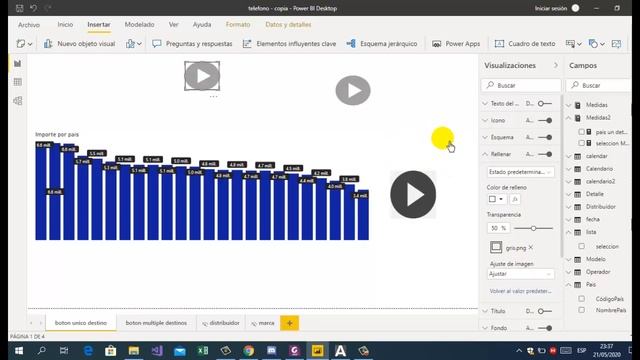The height and width of the screenshot is (360, 640).
Task: Collapse the Visualizaciones pane arrow
Action: click(x=556, y=65)
